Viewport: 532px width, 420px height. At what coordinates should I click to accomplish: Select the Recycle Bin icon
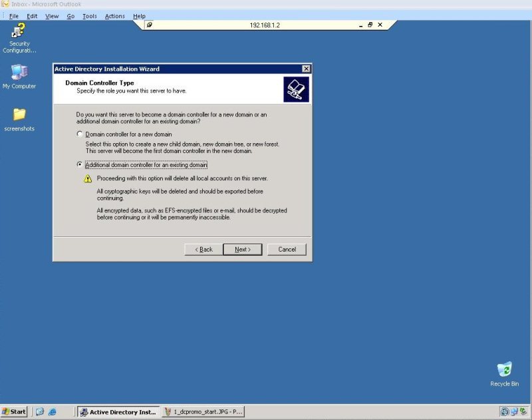(505, 374)
